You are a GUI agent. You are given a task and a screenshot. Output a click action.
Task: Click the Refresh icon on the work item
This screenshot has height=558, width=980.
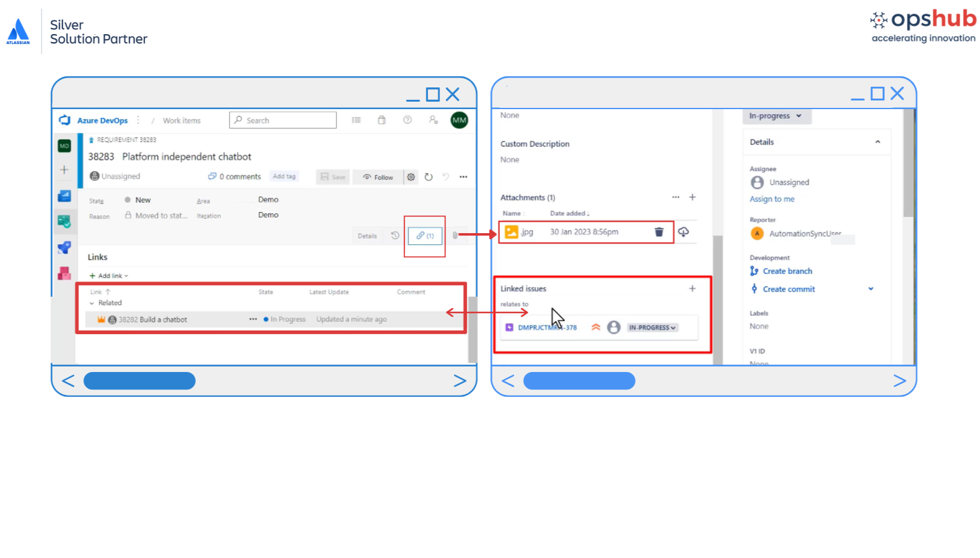tap(429, 177)
